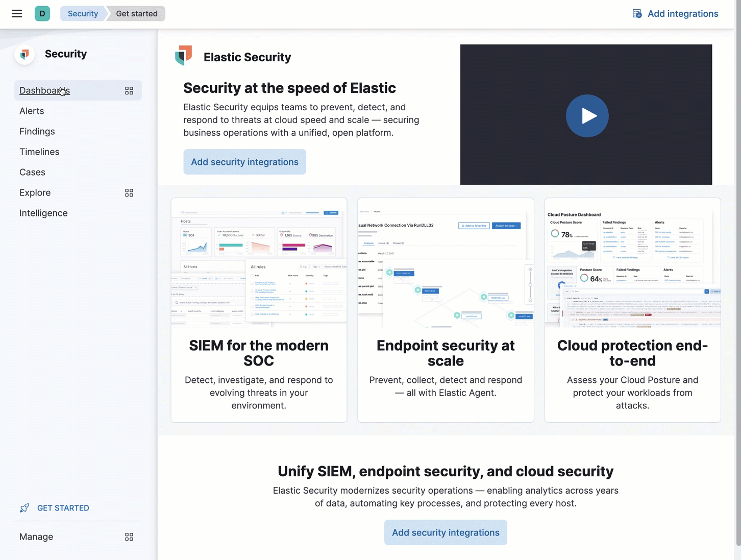Open Cases from the sidebar
Image resolution: width=741 pixels, height=560 pixels.
pyautogui.click(x=32, y=172)
